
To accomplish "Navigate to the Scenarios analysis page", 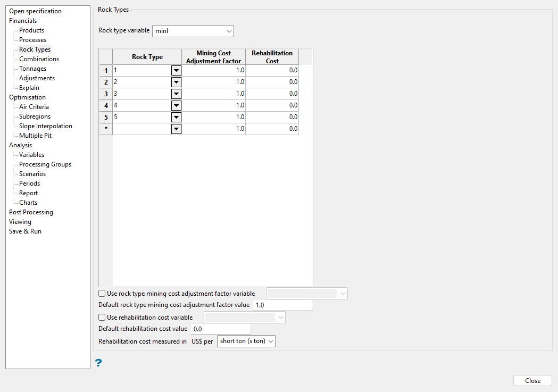I will (x=32, y=174).
